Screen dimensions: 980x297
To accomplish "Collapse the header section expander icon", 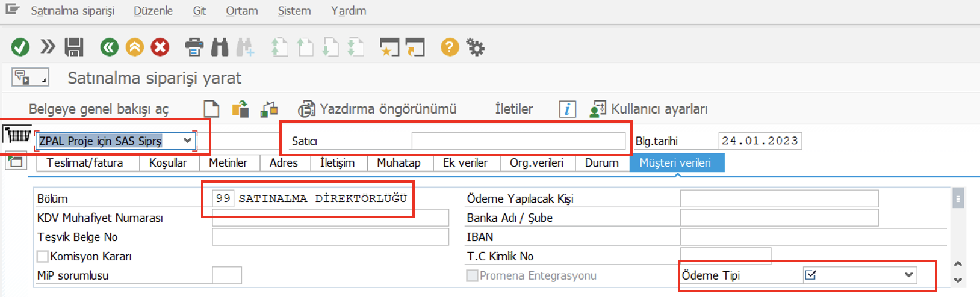I will (15, 162).
